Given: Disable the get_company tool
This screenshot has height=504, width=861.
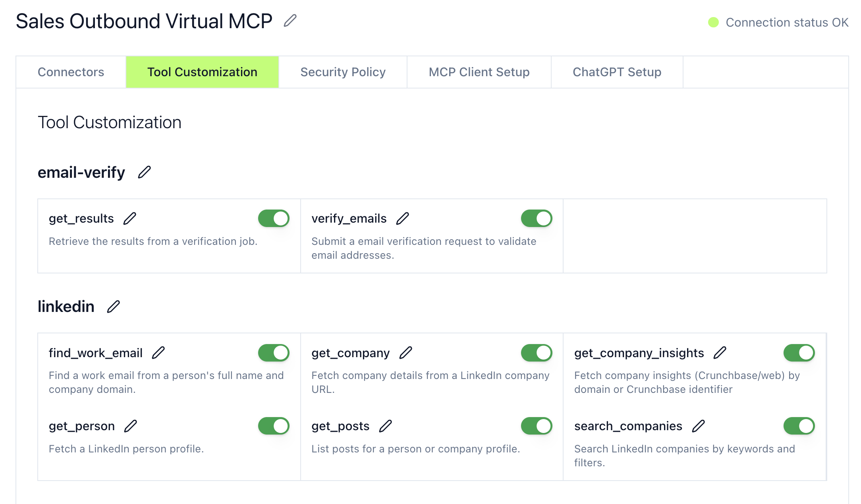Looking at the screenshot, I should coord(537,352).
